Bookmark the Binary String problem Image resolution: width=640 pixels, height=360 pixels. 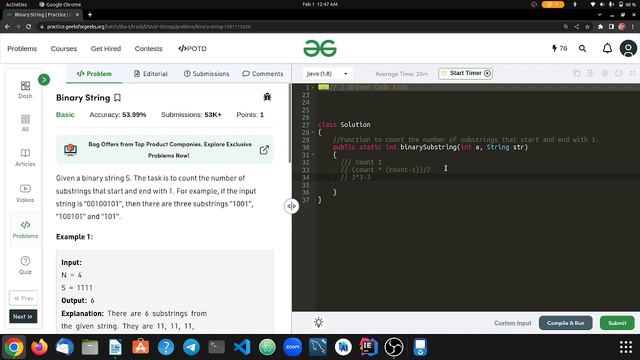pos(118,98)
